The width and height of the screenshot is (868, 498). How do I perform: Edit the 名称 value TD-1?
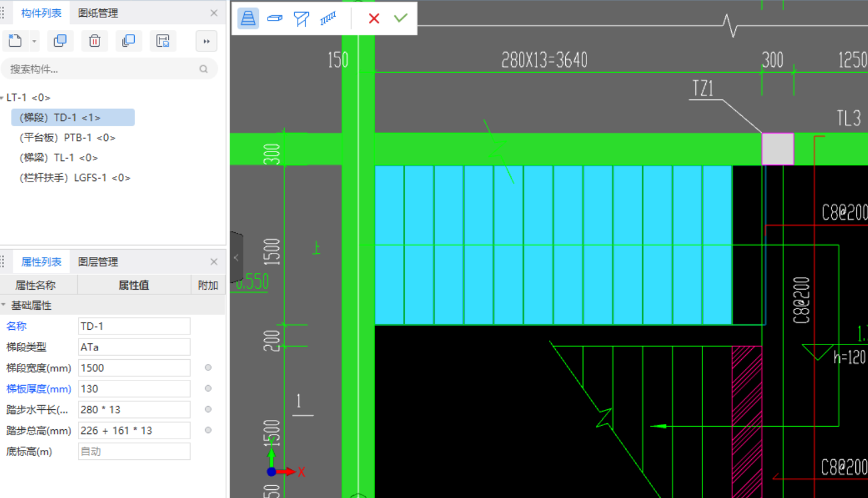click(134, 326)
